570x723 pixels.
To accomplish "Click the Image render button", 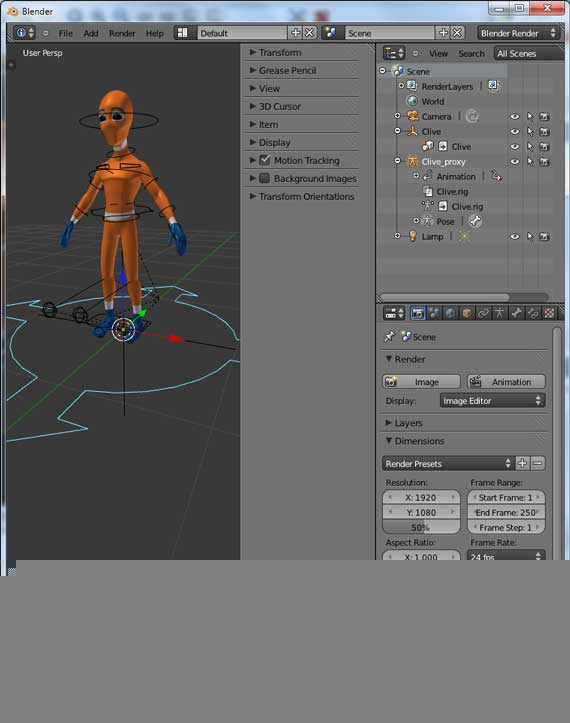I will tap(422, 381).
